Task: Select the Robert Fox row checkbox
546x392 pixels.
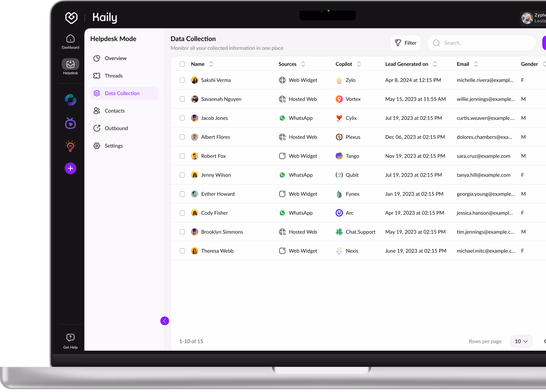Action: coord(182,156)
